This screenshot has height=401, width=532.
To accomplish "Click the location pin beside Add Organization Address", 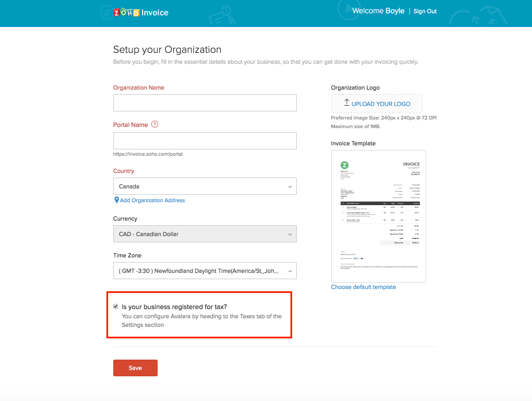I will click(x=116, y=200).
